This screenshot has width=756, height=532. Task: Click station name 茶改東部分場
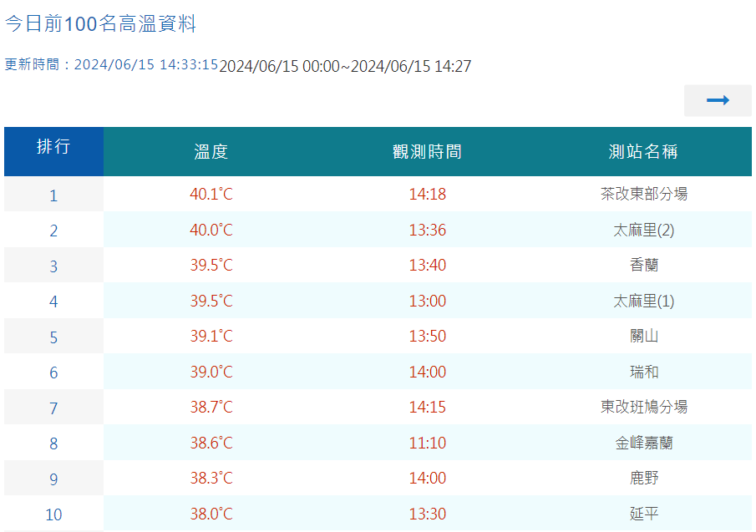[x=644, y=194]
